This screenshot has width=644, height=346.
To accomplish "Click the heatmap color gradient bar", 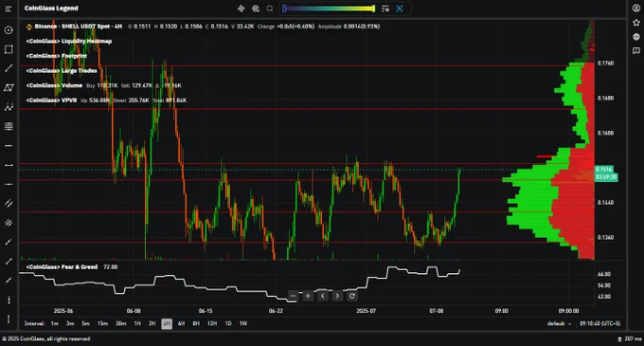I will 329,9.
